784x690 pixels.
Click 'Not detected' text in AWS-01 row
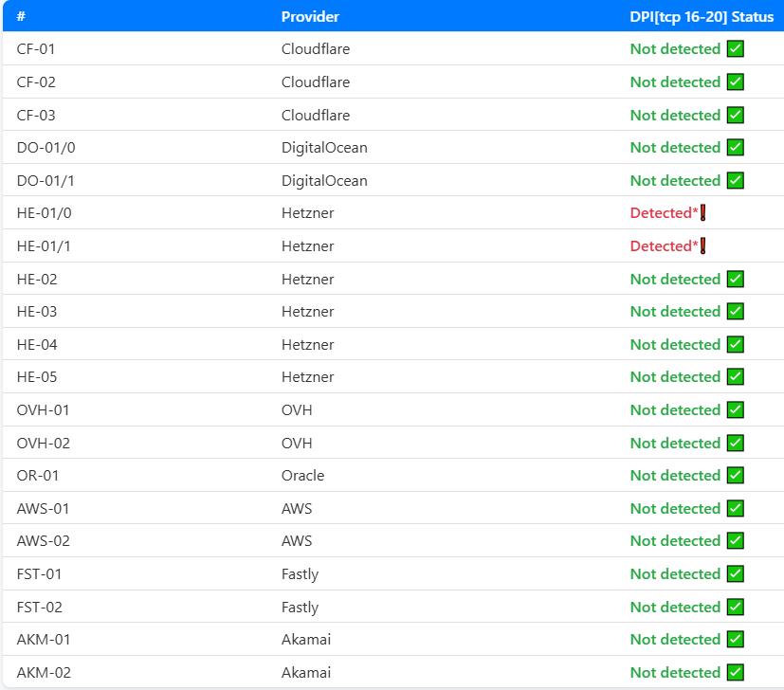point(675,509)
